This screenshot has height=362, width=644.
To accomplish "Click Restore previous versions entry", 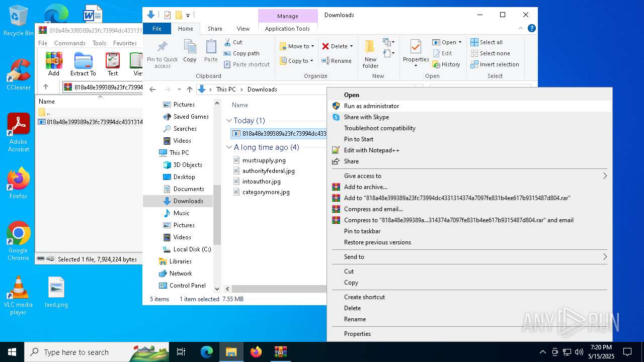I will click(x=469, y=242).
